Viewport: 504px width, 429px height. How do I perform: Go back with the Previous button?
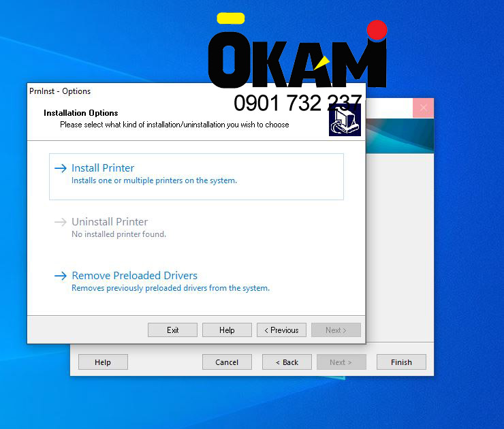point(281,330)
